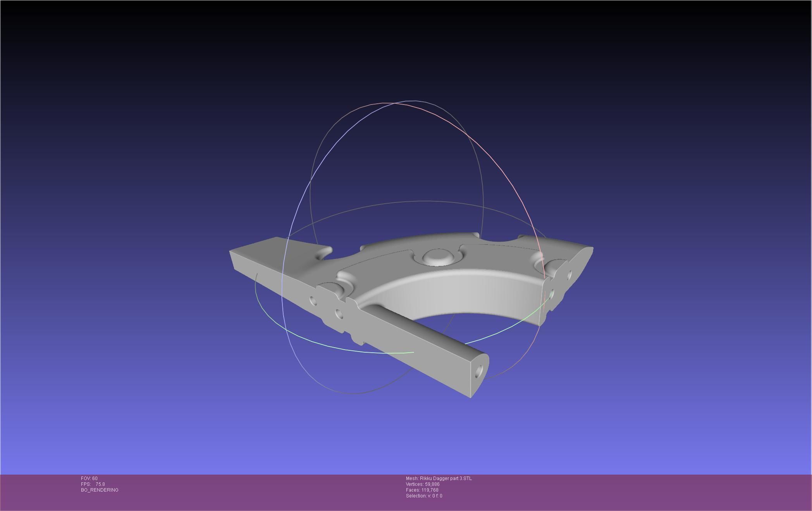Click the FOV: 60 status text
Viewport: 812px width, 511px height.
(89, 478)
